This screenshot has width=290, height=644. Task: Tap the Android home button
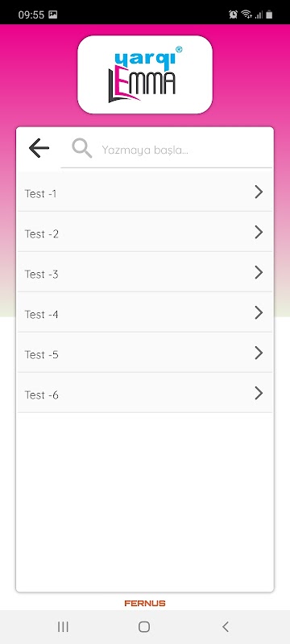(x=144, y=627)
